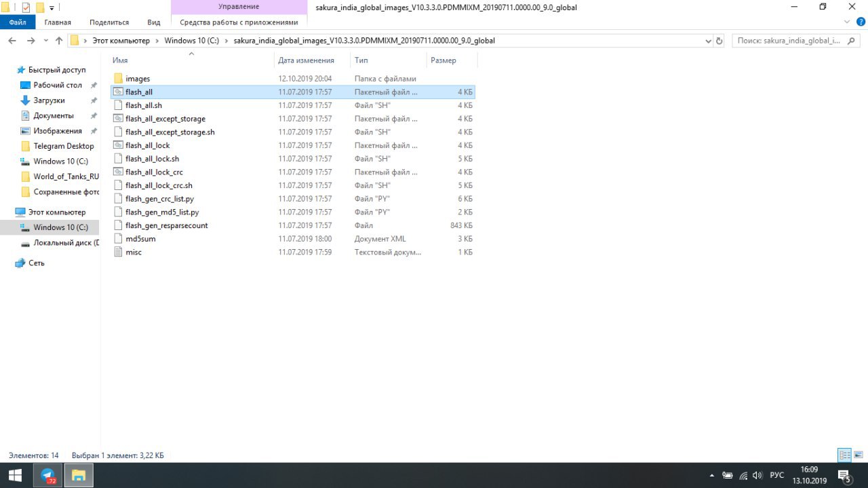This screenshot has width=868, height=488.
Task: Select the flash_all_lock batch file icon
Action: 118,145
